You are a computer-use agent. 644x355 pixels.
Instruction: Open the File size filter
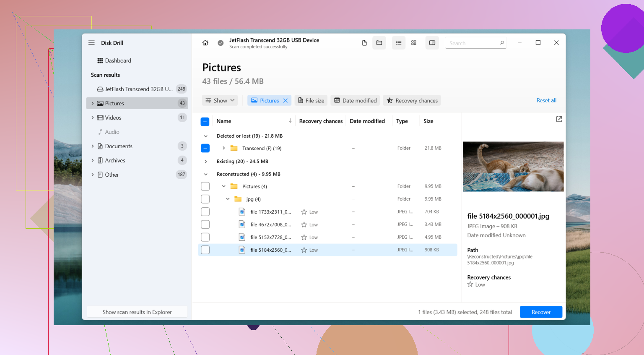point(311,100)
